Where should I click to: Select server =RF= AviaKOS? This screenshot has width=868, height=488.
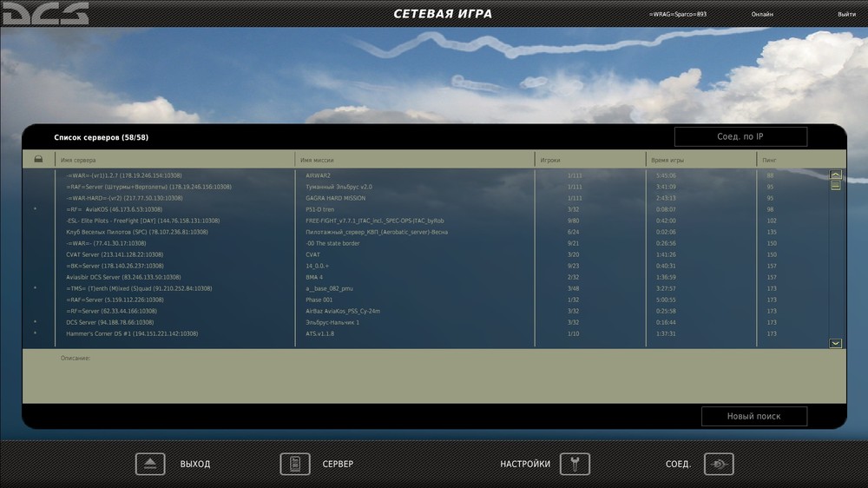(x=425, y=209)
